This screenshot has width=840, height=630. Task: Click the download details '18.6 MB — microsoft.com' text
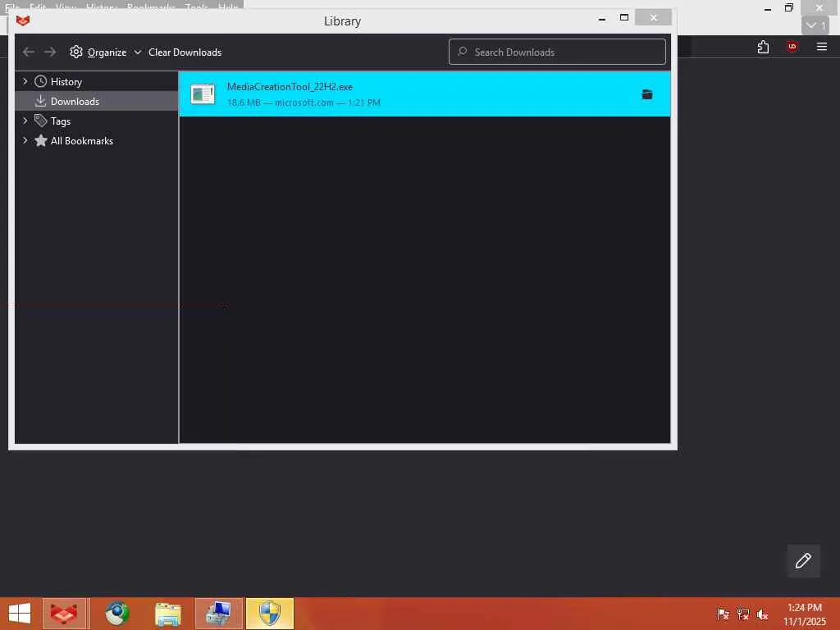304,103
